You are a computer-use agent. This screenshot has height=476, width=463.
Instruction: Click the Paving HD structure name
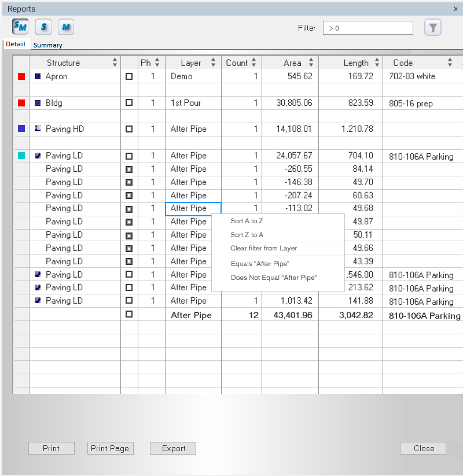[x=65, y=129]
